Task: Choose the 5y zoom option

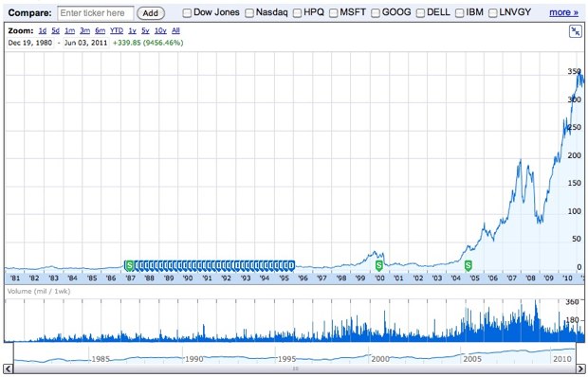Action: [x=145, y=30]
